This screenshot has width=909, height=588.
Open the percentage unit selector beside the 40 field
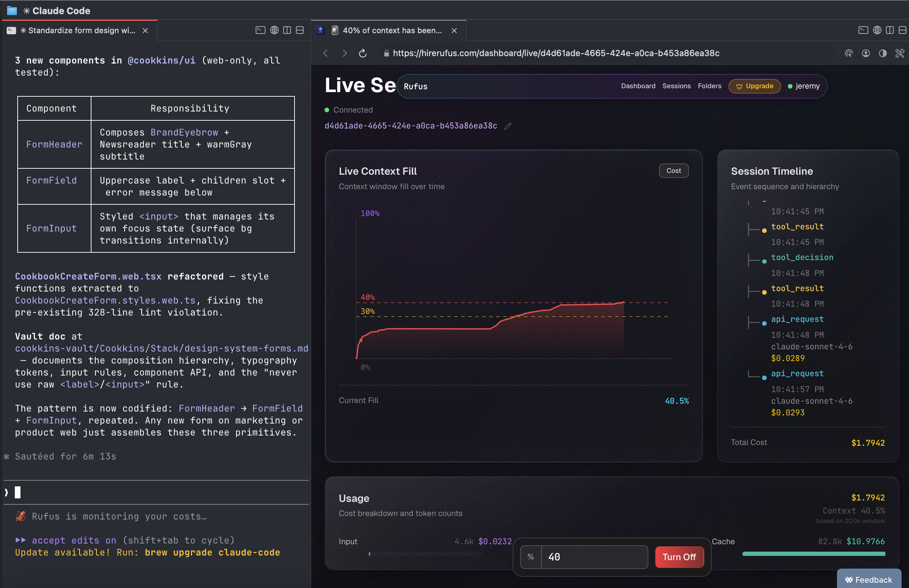(531, 557)
